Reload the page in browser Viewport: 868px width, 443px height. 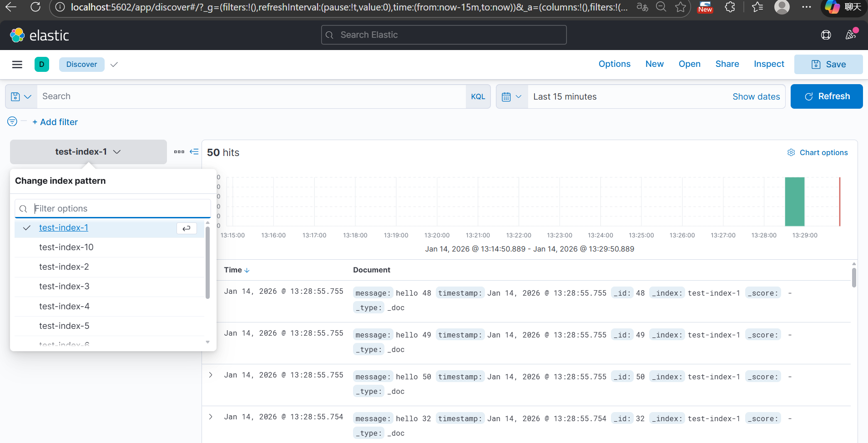coord(35,7)
